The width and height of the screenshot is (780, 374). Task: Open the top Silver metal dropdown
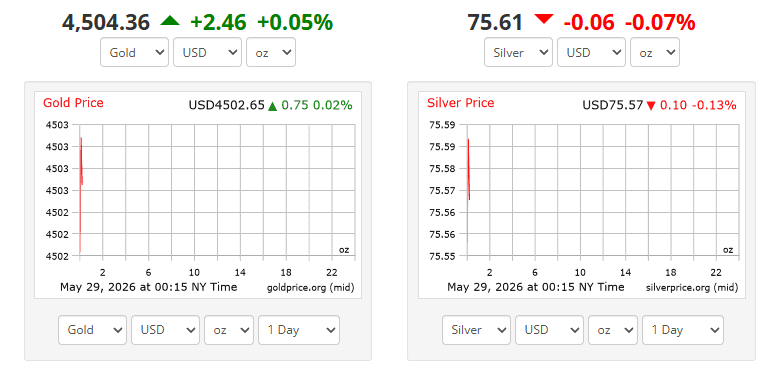coord(518,52)
